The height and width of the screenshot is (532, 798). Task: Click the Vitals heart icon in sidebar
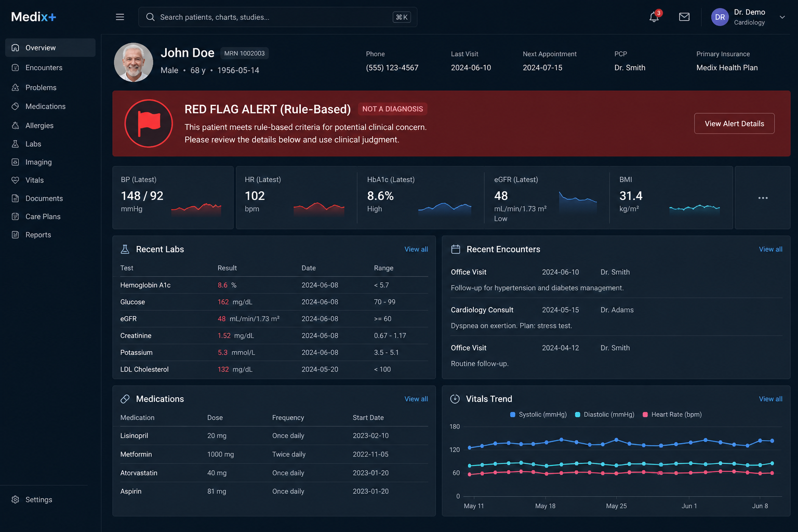click(15, 180)
